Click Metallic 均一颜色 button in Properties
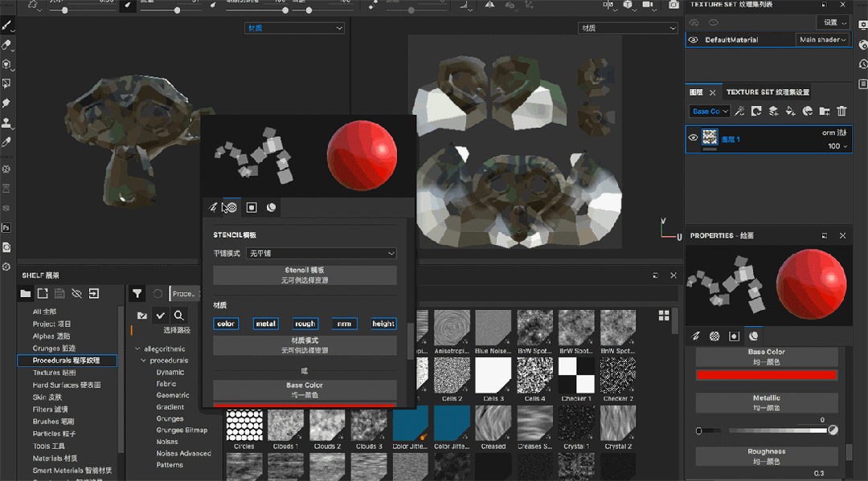868x481 pixels. pos(767,402)
